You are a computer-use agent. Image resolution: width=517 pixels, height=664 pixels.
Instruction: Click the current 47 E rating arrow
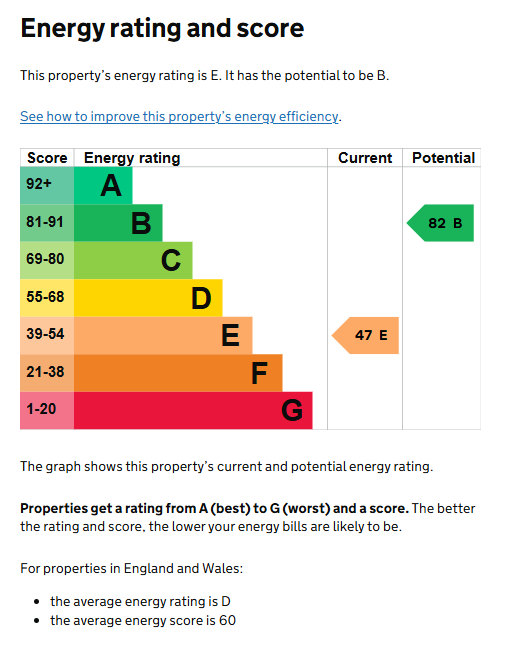click(x=365, y=335)
